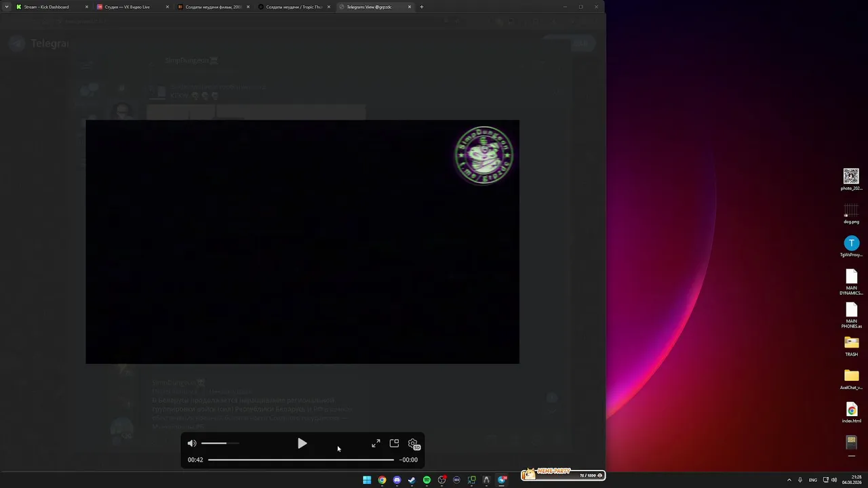Viewport: 868px width, 488px height.
Task: Click the black video frame
Action: 302,242
